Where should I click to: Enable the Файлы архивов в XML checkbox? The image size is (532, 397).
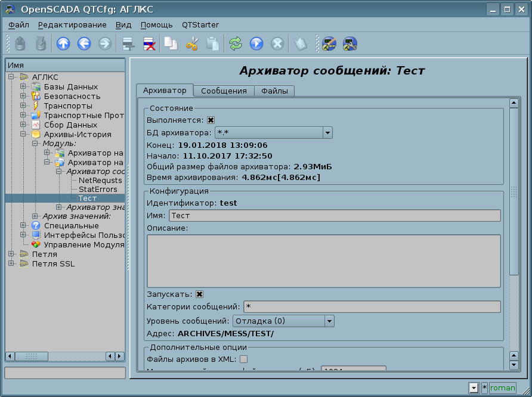click(243, 359)
